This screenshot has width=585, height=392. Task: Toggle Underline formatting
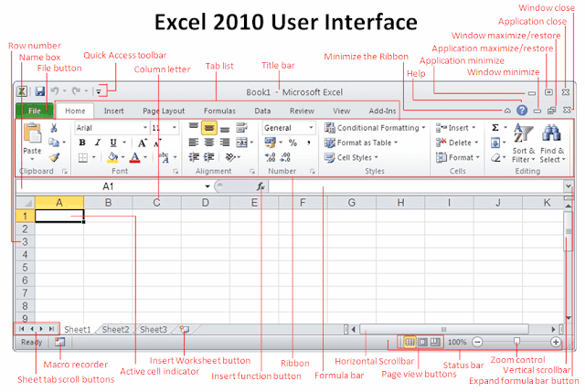[113, 143]
